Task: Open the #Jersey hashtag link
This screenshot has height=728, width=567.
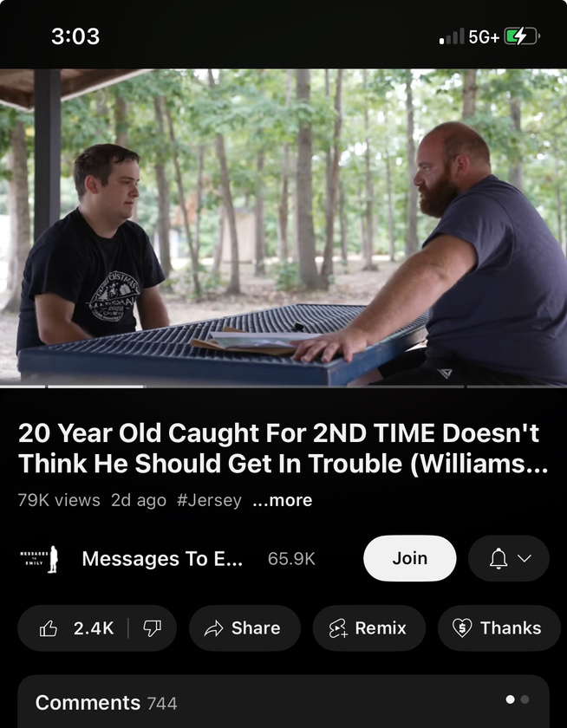Action: (209, 500)
